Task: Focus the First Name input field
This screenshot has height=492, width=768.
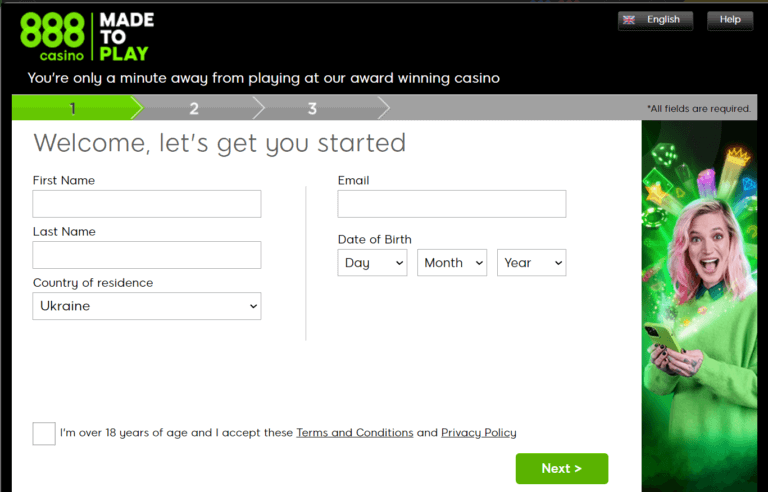Action: (147, 204)
